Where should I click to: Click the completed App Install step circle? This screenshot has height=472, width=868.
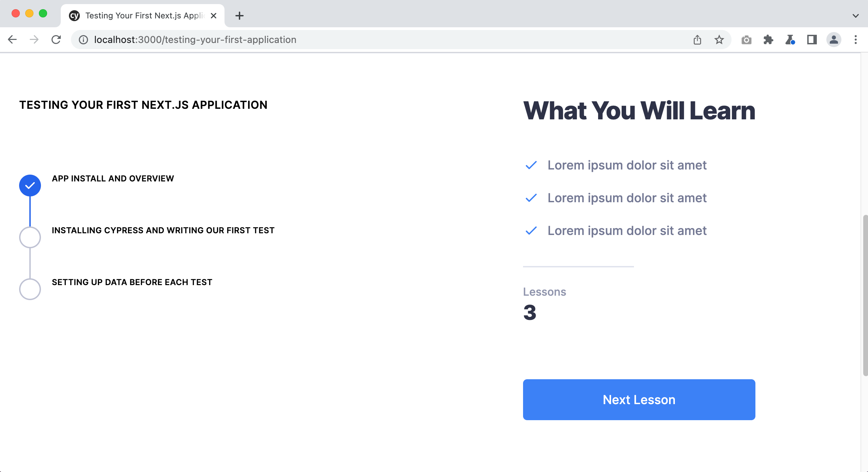pos(30,186)
